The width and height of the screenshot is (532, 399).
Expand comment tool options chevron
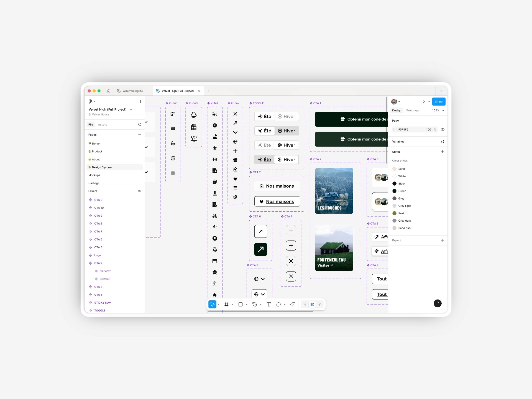click(x=285, y=304)
